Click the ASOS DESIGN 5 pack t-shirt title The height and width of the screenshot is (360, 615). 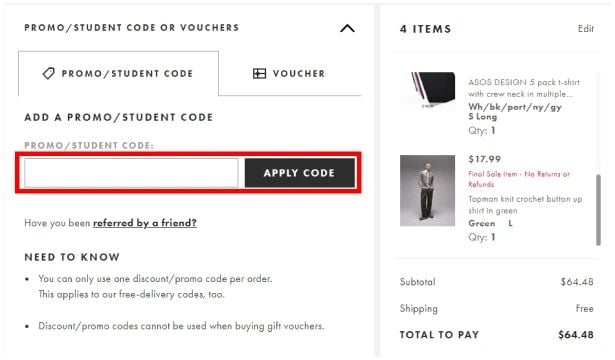point(524,88)
